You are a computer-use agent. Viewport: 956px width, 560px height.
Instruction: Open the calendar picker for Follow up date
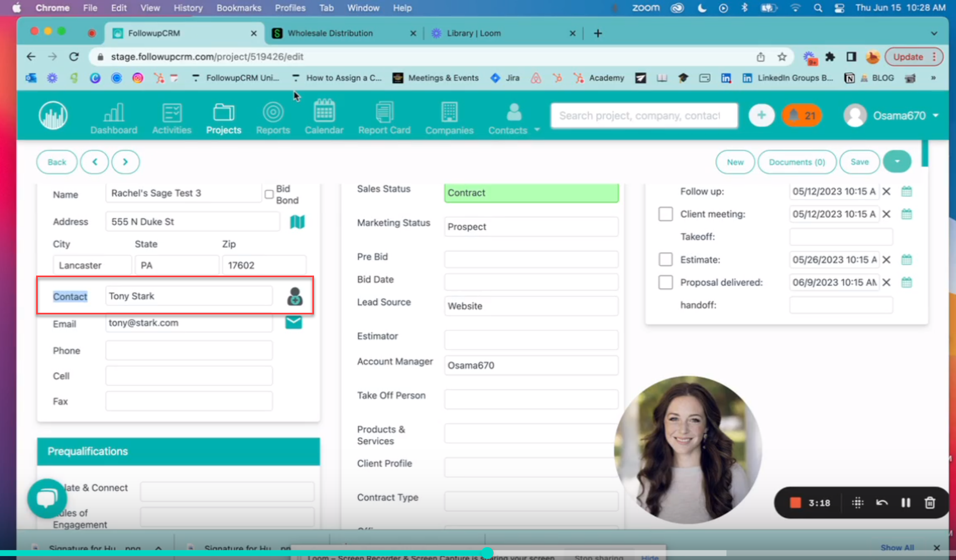pyautogui.click(x=907, y=191)
